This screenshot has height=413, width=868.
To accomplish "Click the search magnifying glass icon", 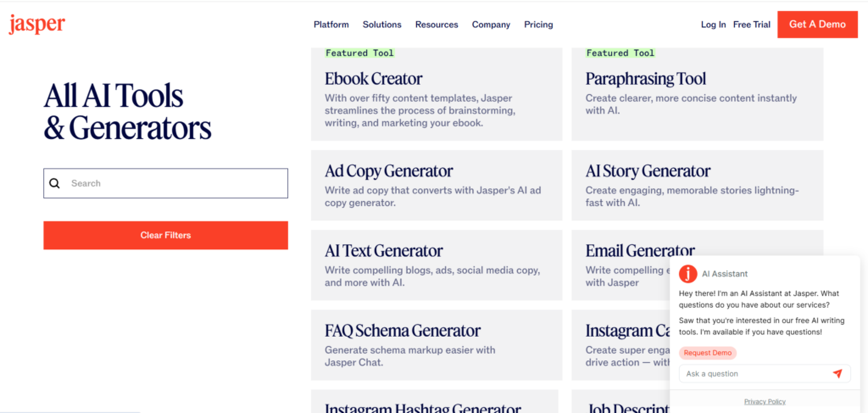I will pyautogui.click(x=55, y=183).
